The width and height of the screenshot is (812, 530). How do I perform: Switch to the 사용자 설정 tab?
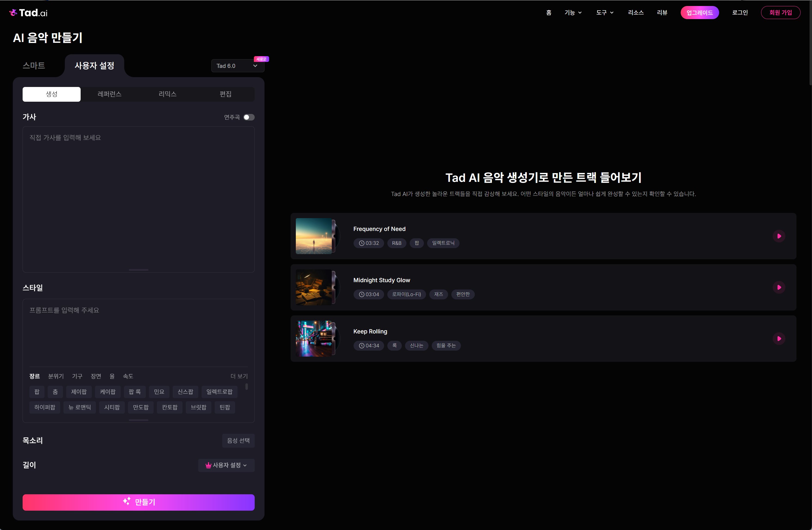pos(95,65)
